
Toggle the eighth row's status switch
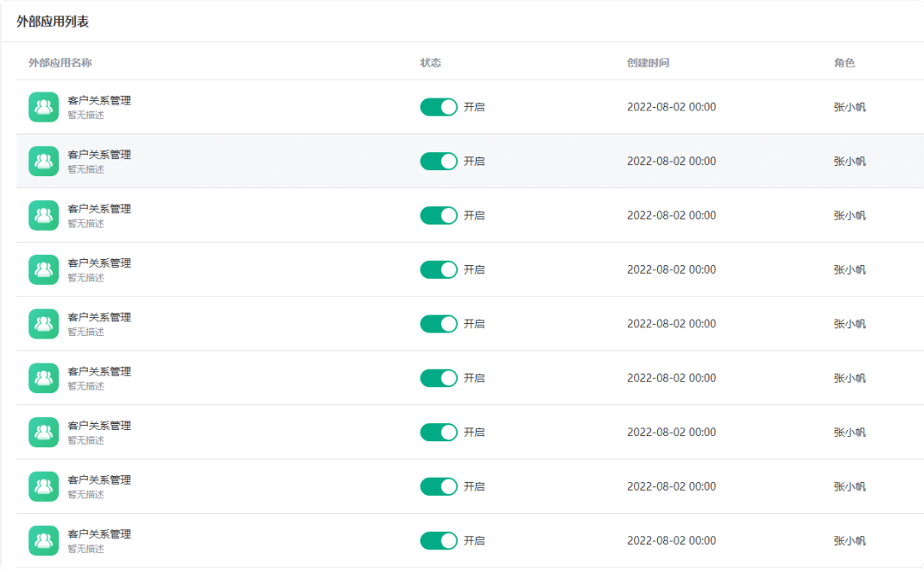click(x=439, y=486)
